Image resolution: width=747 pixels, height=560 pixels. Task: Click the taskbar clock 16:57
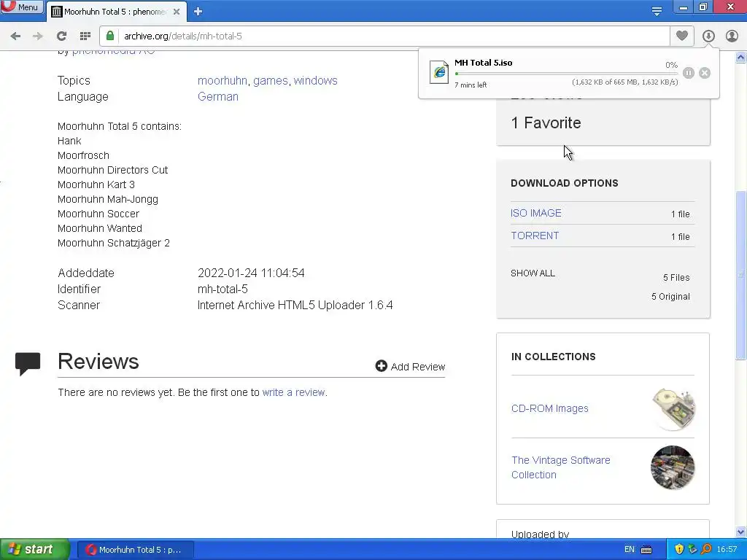pyautogui.click(x=727, y=550)
